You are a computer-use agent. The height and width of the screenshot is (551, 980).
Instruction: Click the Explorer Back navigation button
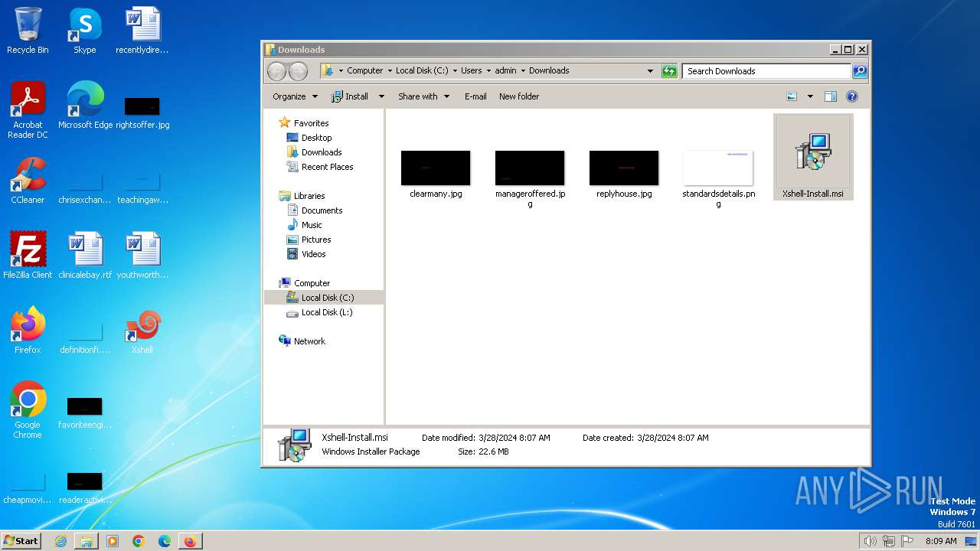point(276,71)
